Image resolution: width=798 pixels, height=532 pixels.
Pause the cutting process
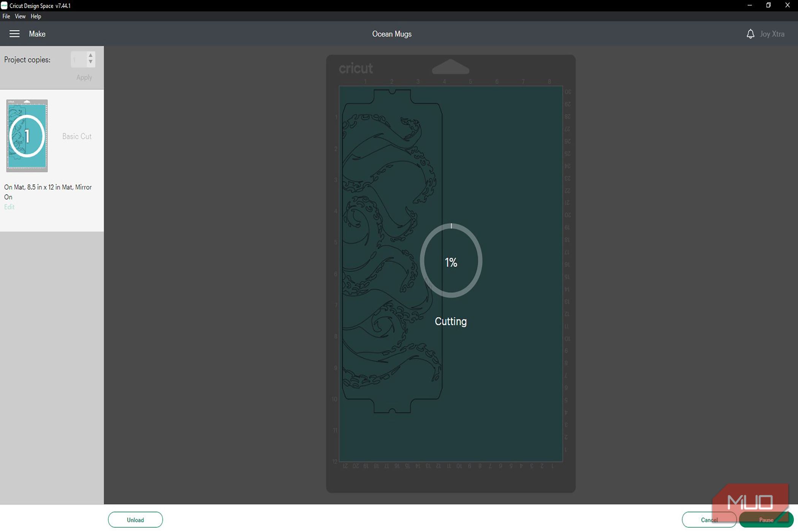click(766, 520)
